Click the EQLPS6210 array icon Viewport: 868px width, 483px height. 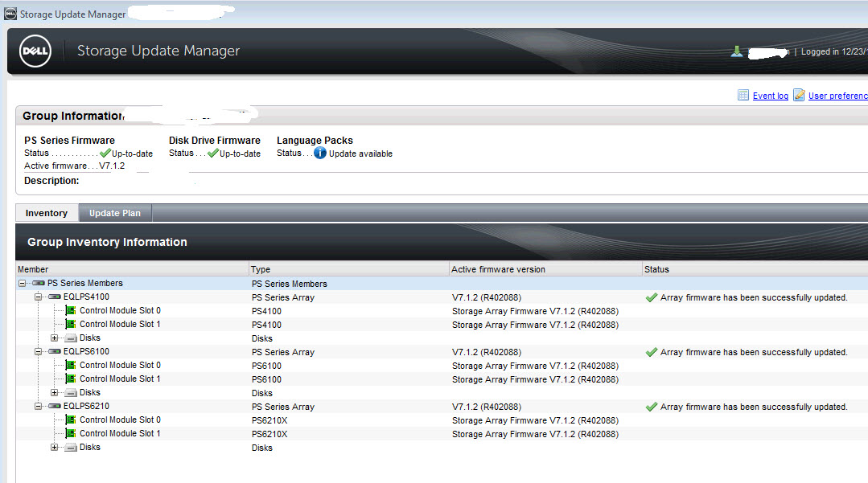click(55, 406)
